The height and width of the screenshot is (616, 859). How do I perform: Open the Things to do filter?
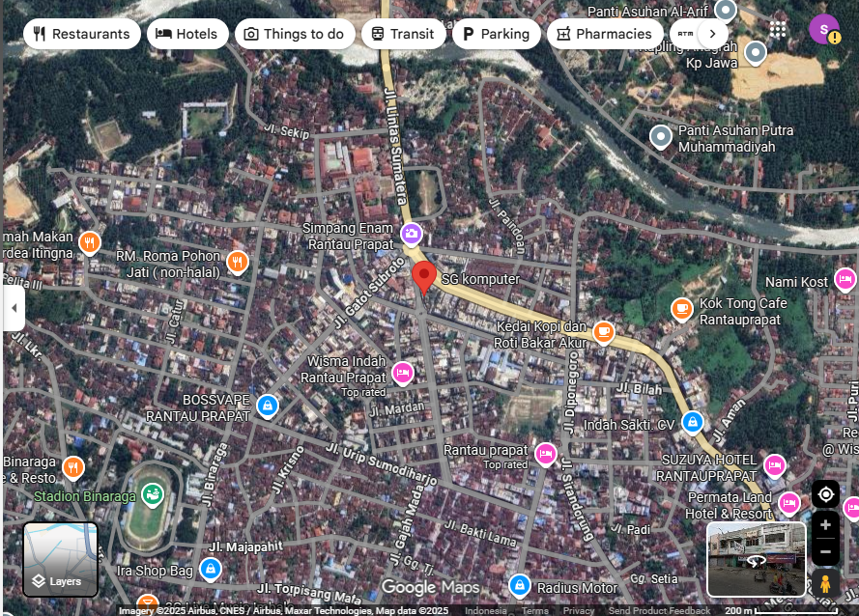[x=295, y=34]
